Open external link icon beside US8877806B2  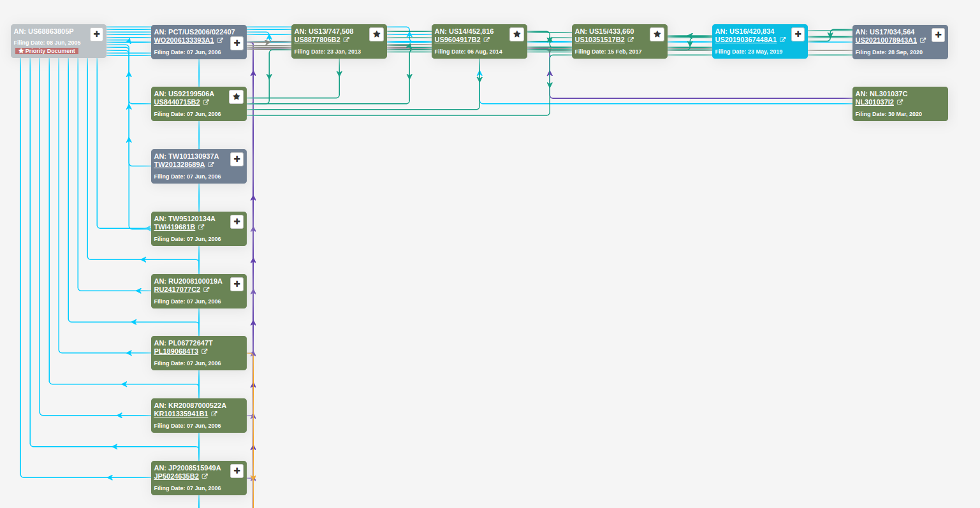(x=347, y=39)
